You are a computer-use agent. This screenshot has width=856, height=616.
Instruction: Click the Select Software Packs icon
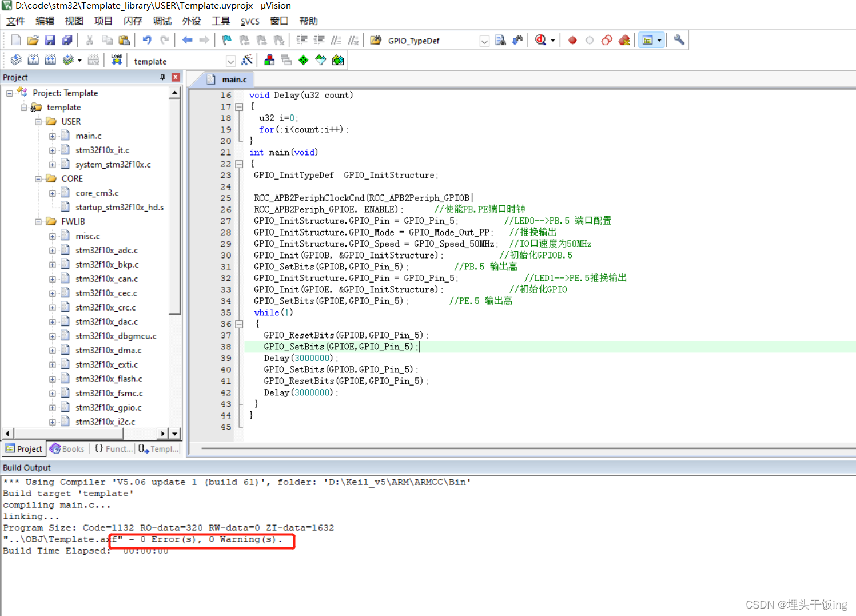[321, 60]
